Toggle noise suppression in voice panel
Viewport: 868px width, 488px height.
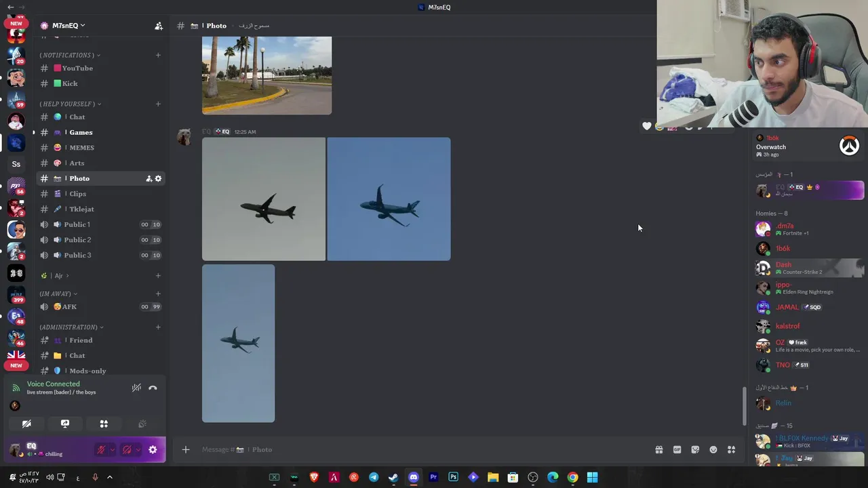[136, 388]
